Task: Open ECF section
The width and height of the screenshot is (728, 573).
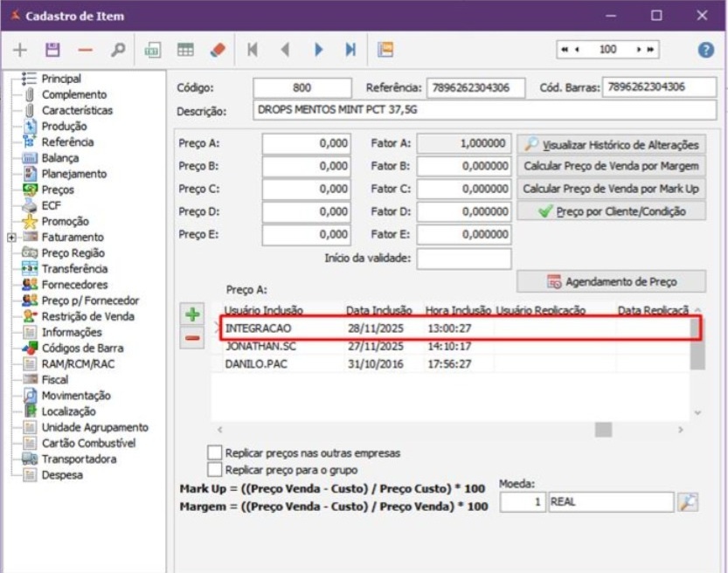Action: click(x=51, y=205)
